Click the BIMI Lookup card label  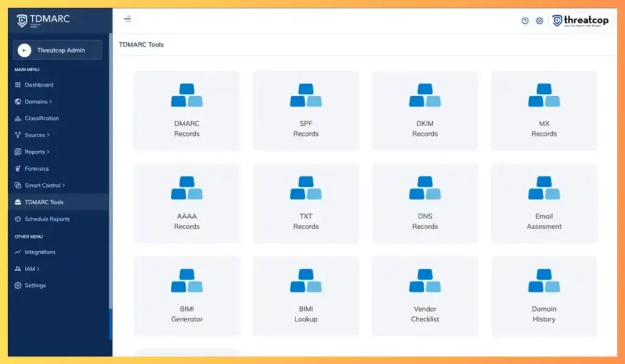tap(306, 314)
